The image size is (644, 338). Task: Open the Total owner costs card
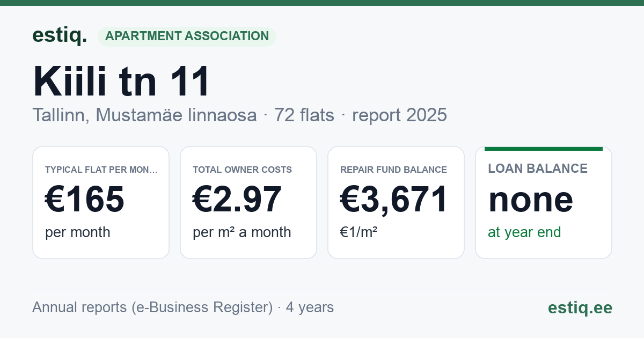(x=248, y=202)
